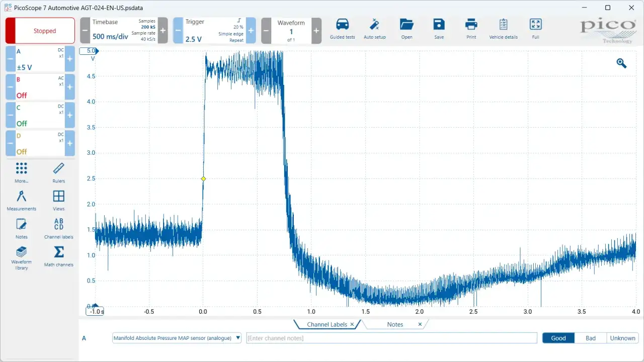The image size is (644, 362).
Task: Set waveform status to Unknown
Action: [x=622, y=338]
